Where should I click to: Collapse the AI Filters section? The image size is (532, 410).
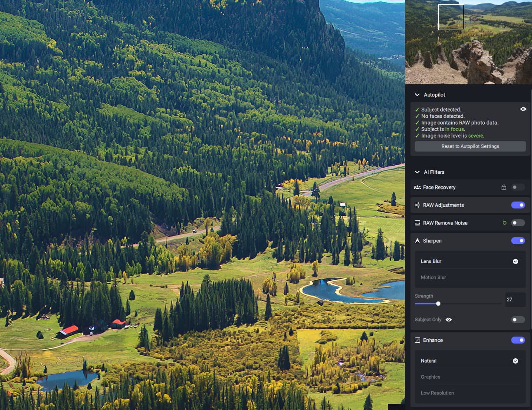(417, 172)
